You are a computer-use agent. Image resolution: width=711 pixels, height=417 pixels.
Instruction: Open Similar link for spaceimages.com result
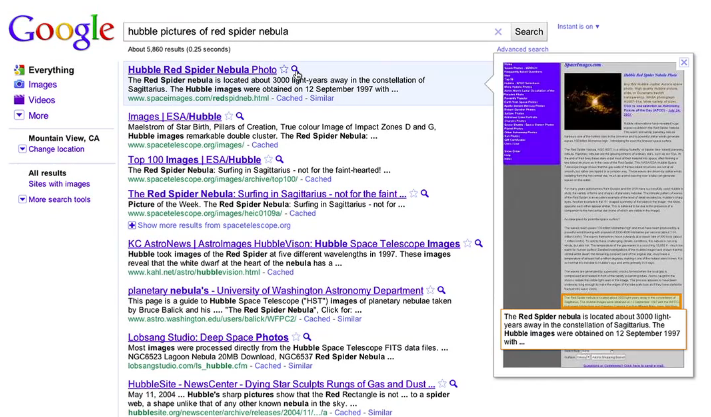[321, 98]
